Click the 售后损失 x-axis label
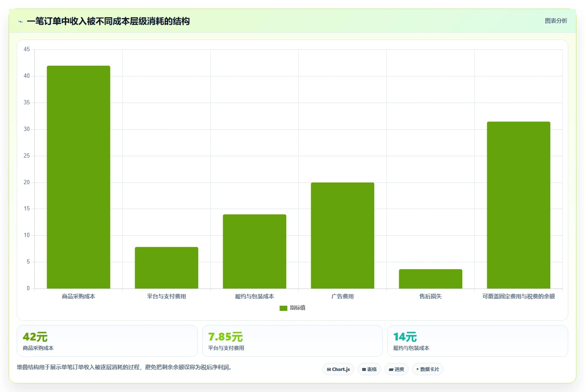The height and width of the screenshot is (392, 585). [430, 296]
